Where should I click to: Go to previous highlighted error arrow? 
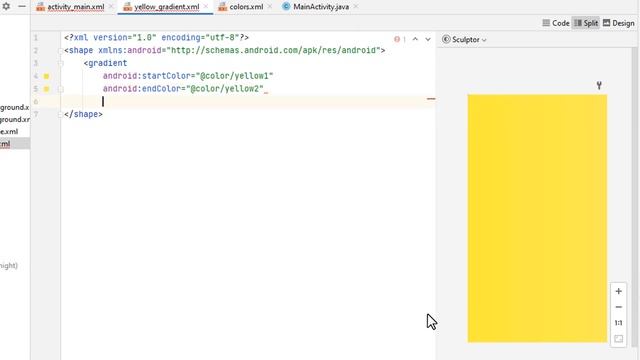415,39
